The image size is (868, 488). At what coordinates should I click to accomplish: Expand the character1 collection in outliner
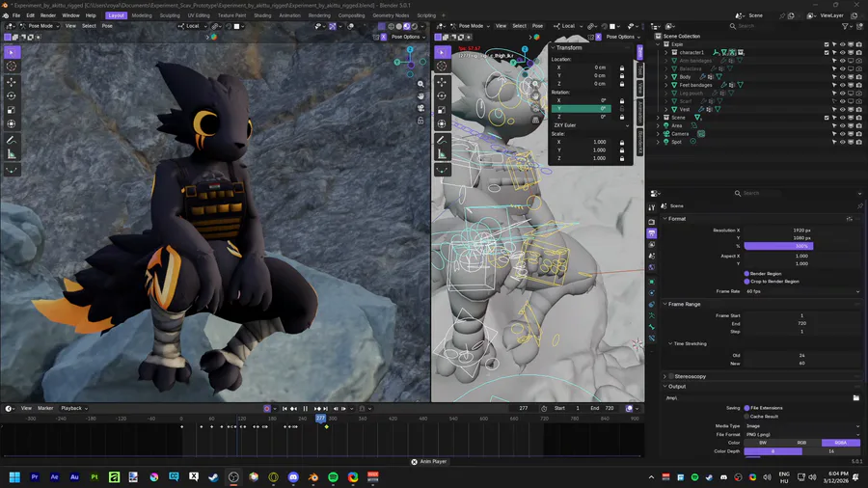(x=665, y=53)
